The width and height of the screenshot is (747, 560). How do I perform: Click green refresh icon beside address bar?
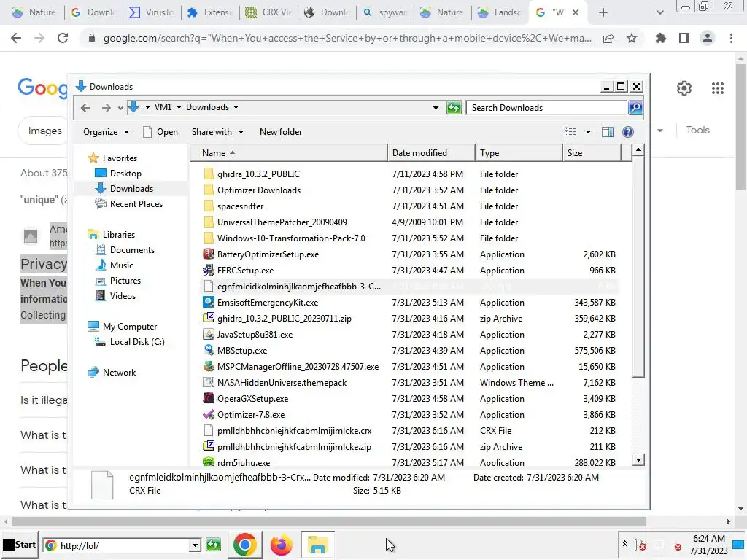point(454,108)
